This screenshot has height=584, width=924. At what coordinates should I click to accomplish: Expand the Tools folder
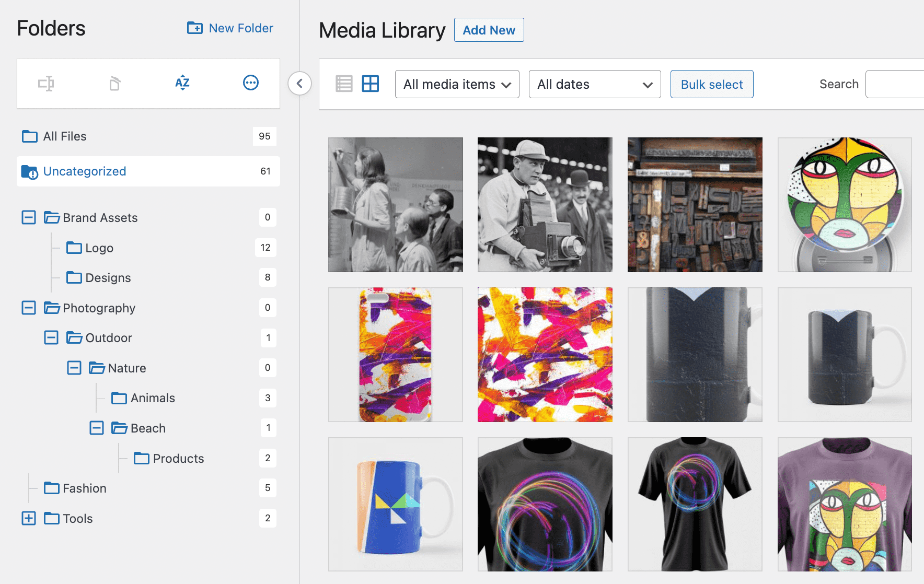(x=29, y=518)
